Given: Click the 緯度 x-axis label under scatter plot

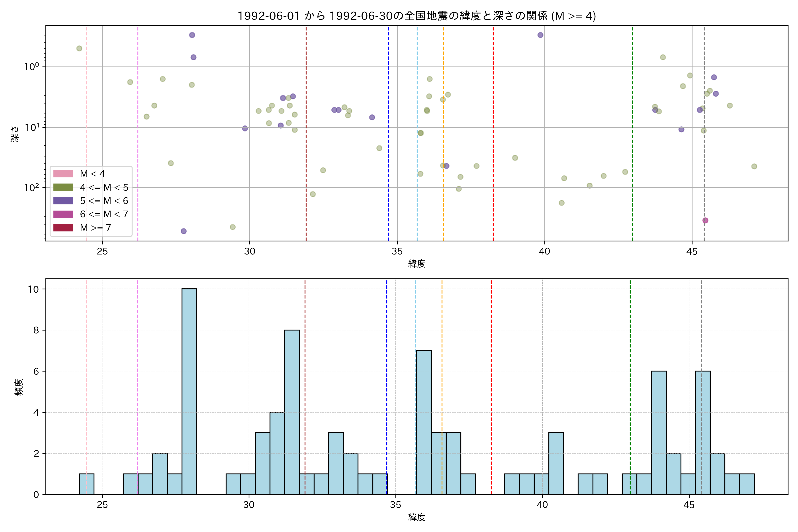Looking at the screenshot, I should (x=417, y=264).
